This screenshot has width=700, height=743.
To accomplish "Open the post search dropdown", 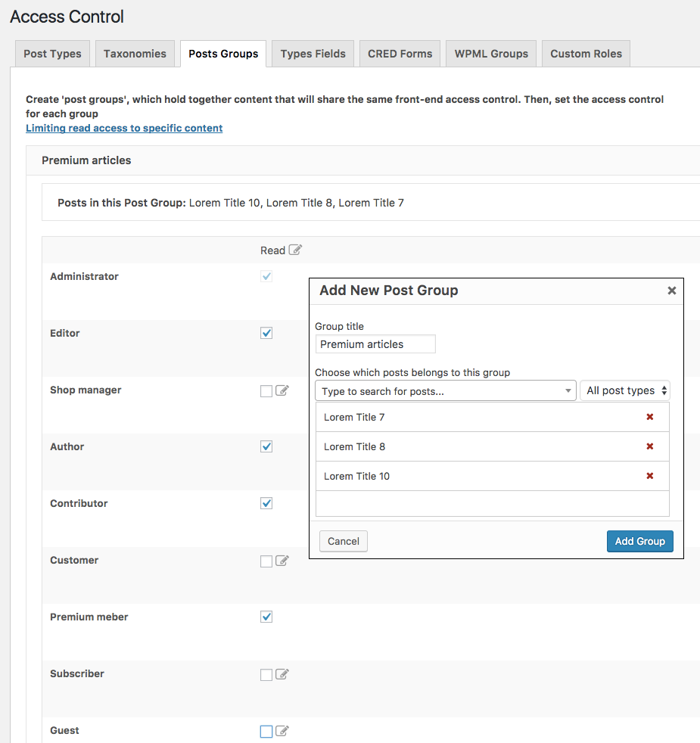I will 445,391.
